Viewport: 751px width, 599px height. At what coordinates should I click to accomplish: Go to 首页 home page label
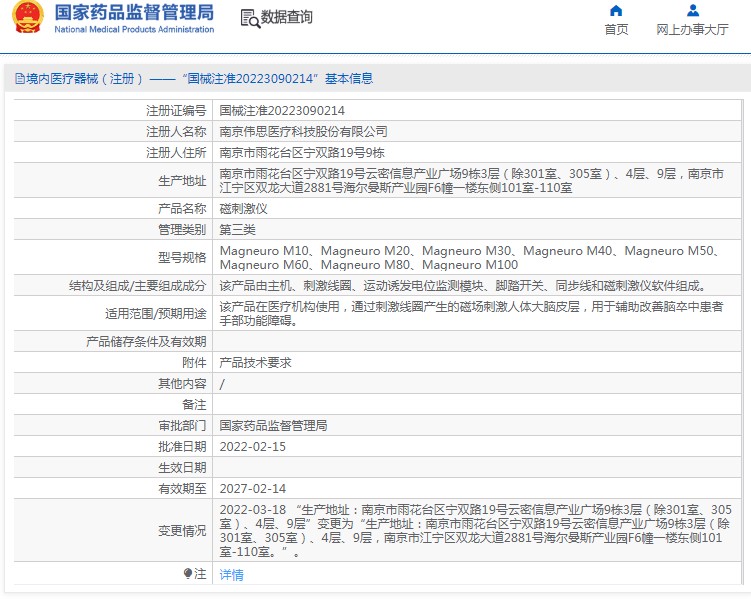coord(616,30)
